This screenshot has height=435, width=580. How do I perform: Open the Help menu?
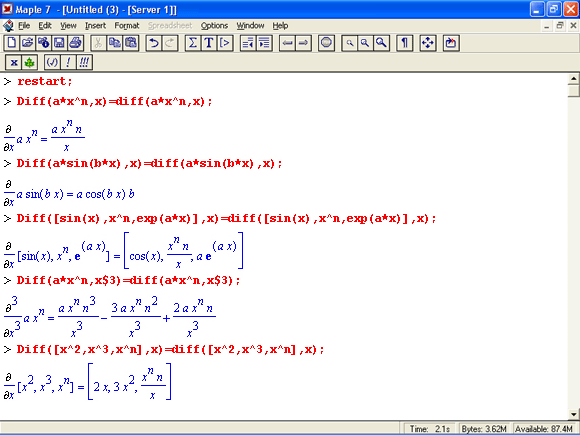[x=280, y=26]
